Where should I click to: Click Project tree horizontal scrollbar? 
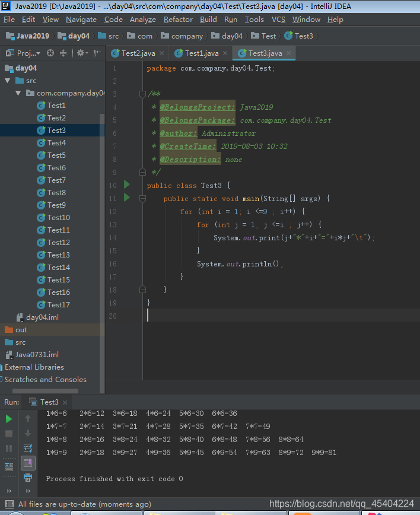click(45, 391)
